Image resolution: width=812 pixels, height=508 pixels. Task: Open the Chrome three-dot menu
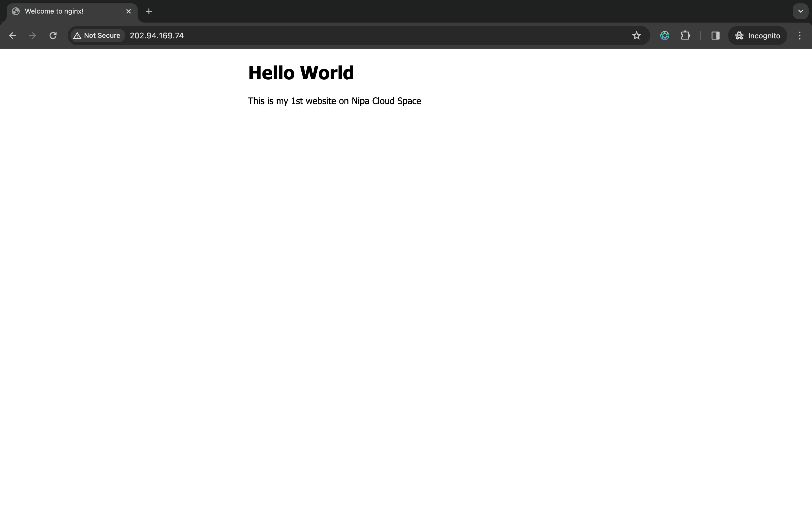coord(800,36)
